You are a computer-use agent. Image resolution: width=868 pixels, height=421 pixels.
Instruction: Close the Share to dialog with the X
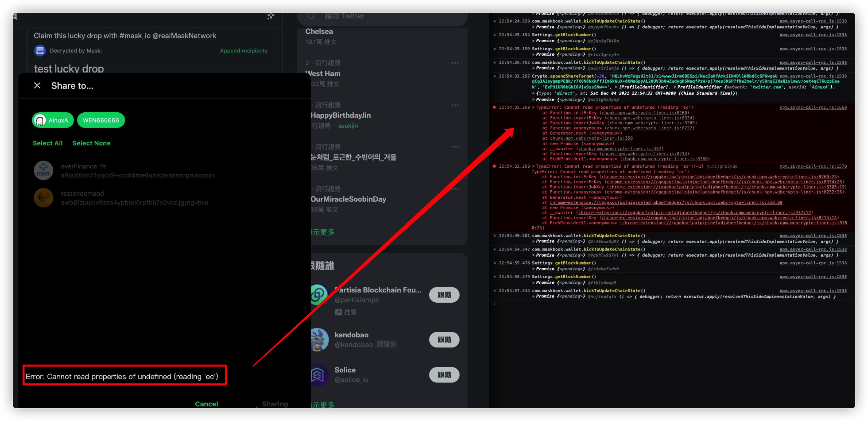(37, 85)
